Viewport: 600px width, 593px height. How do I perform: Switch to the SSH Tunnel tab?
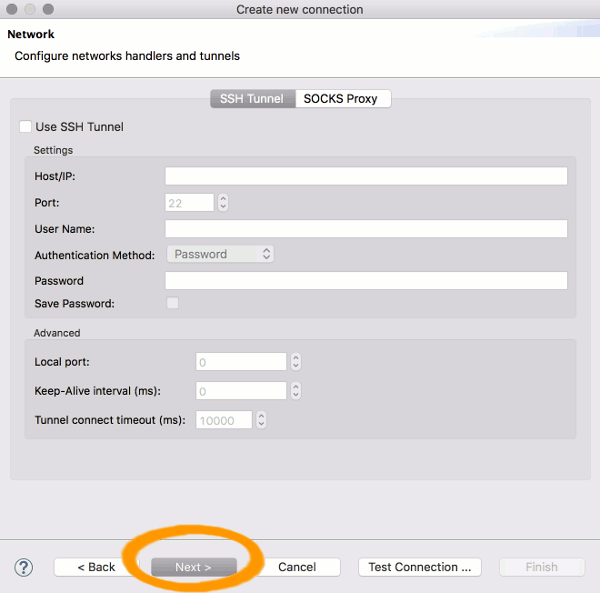pyautogui.click(x=253, y=99)
